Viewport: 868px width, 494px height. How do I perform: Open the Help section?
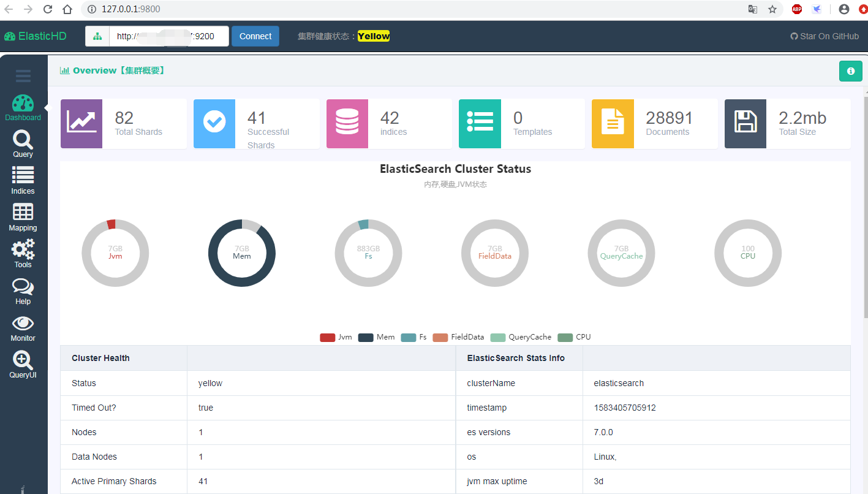pyautogui.click(x=23, y=291)
